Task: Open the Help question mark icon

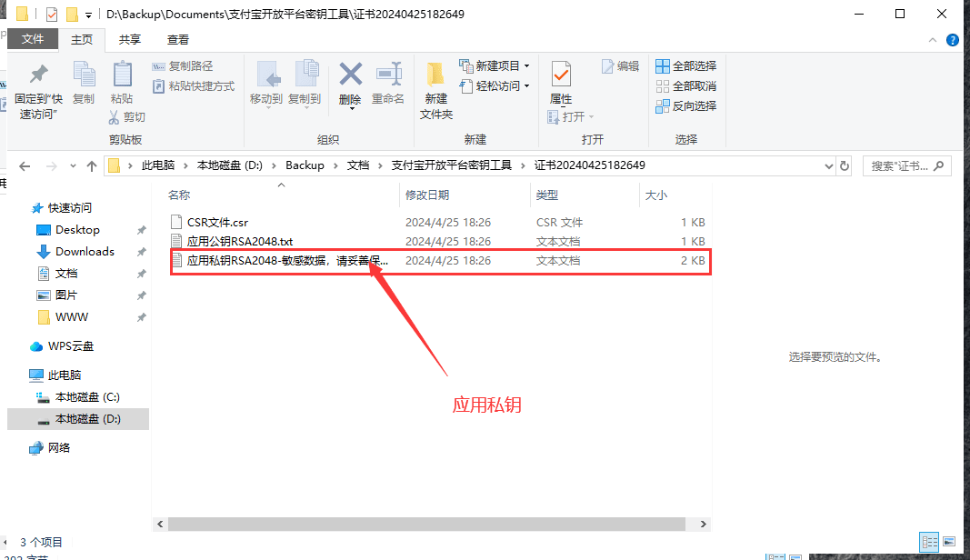Action: click(x=952, y=40)
